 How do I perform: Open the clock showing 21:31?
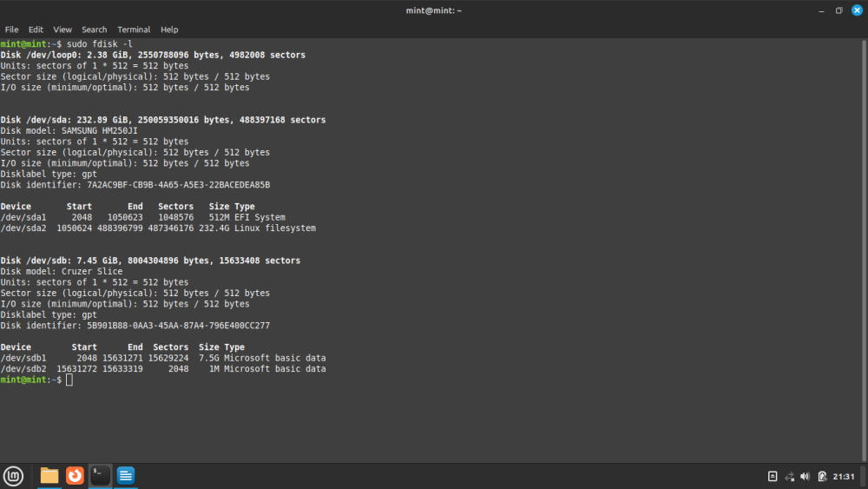pyautogui.click(x=844, y=476)
